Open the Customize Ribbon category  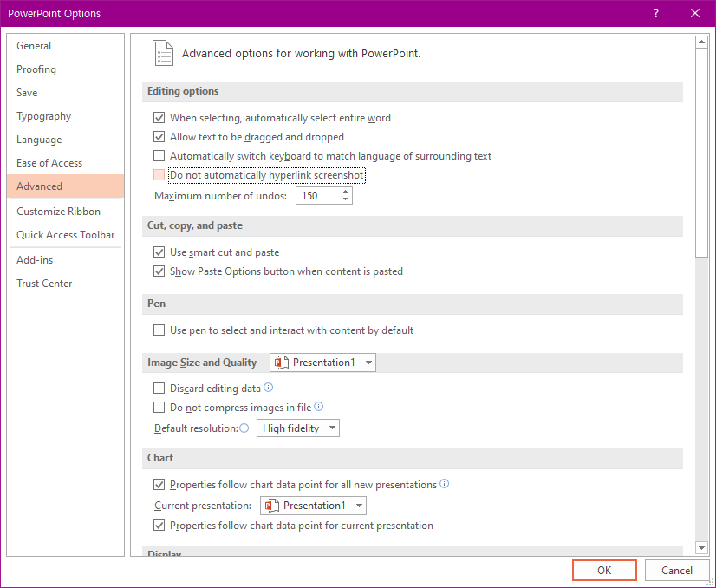66,212
